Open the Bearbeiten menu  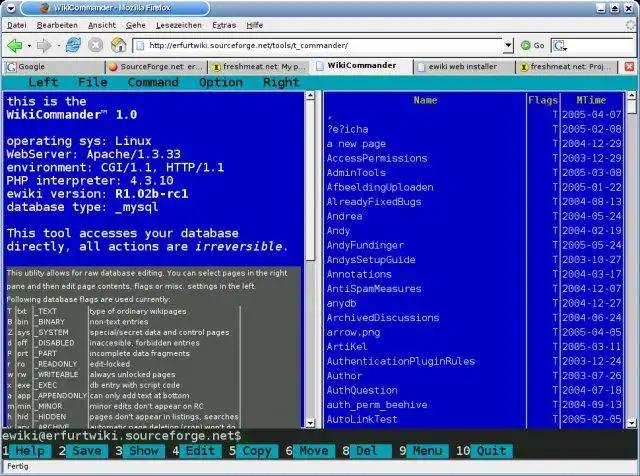[x=57, y=25]
